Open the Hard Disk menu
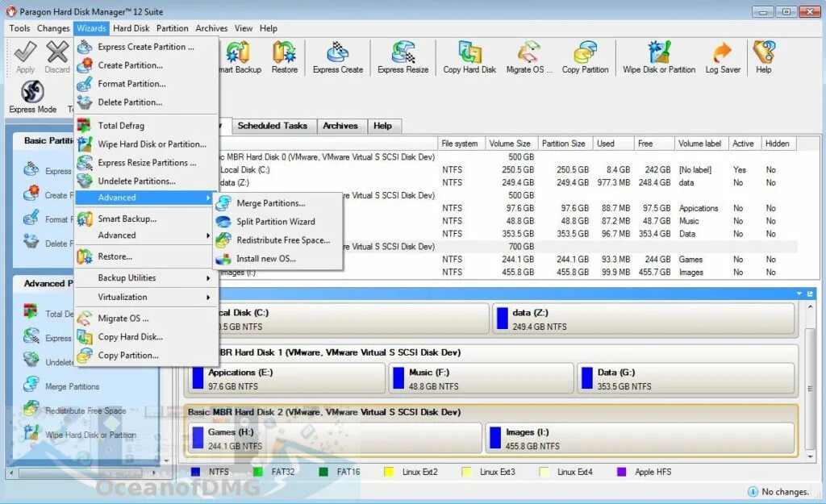The width and height of the screenshot is (826, 504). point(131,28)
